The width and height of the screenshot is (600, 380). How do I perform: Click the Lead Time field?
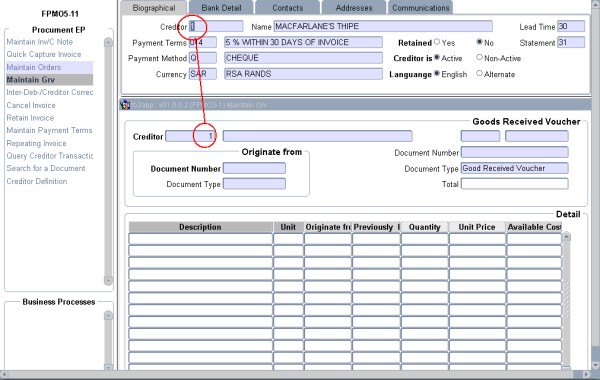click(571, 26)
